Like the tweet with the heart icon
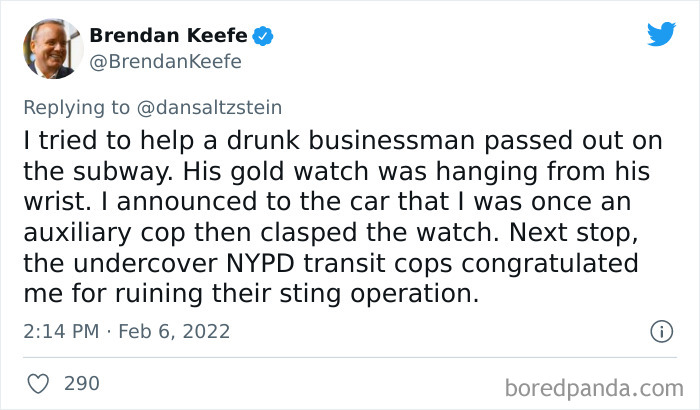This screenshot has width=700, height=410. pyautogui.click(x=38, y=384)
